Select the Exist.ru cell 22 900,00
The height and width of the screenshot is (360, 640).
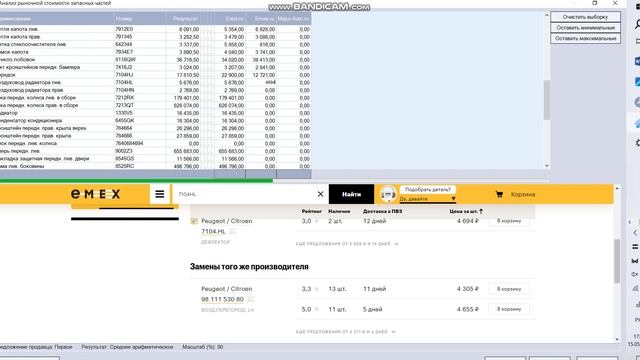click(x=230, y=75)
